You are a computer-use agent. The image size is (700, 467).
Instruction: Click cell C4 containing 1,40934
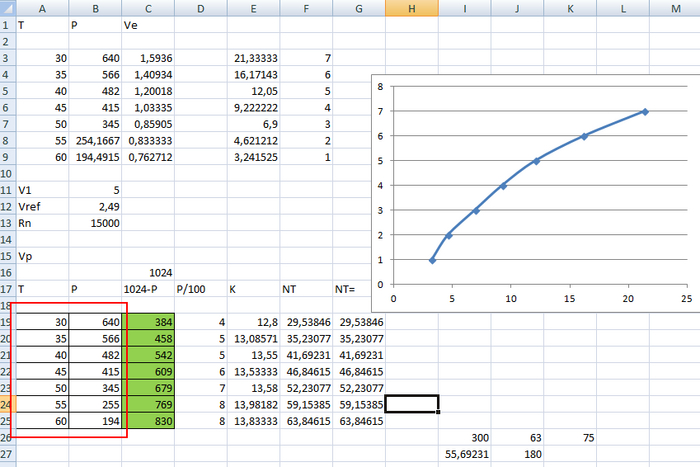click(x=148, y=75)
